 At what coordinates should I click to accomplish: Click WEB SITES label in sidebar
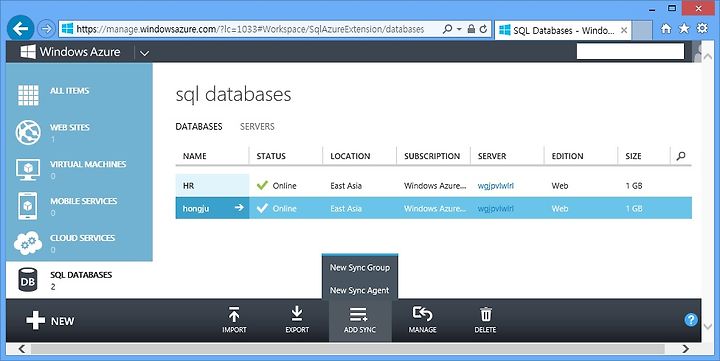(70, 127)
